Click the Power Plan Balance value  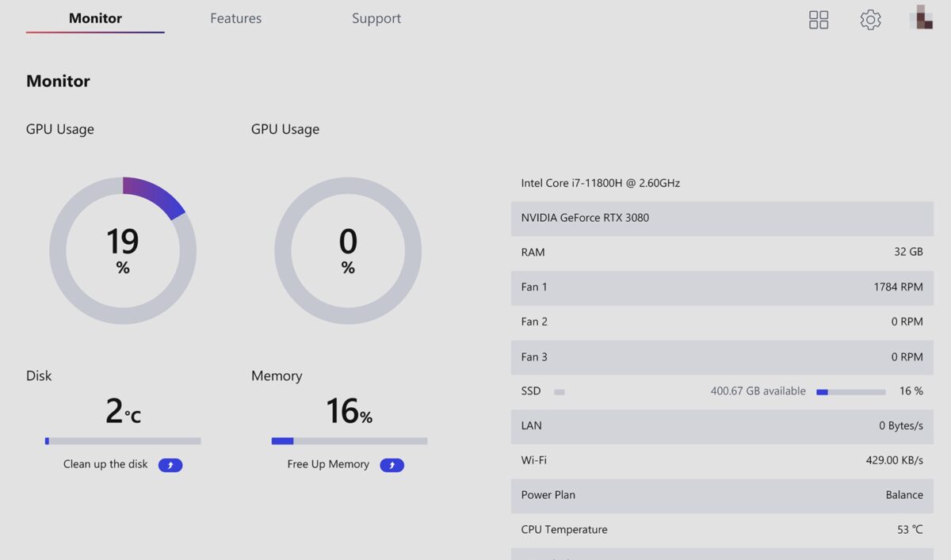pos(904,495)
